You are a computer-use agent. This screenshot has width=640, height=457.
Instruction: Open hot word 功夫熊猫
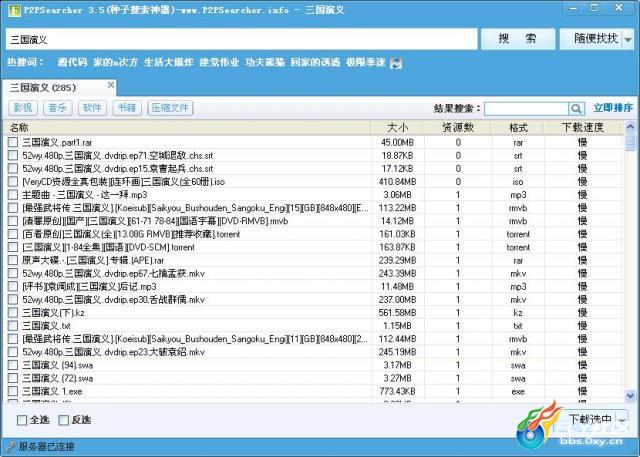tap(265, 62)
